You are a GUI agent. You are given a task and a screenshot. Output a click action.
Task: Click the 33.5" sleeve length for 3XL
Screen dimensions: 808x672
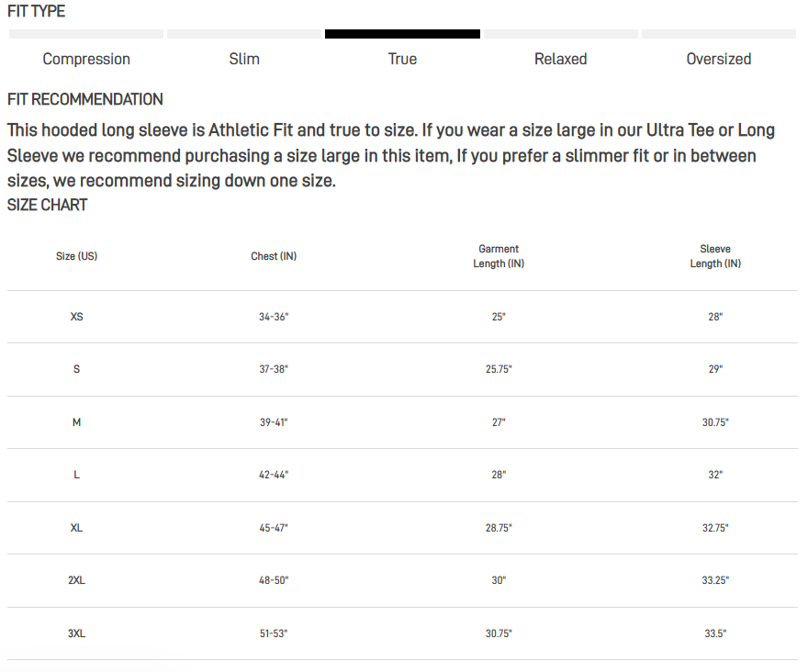click(715, 633)
